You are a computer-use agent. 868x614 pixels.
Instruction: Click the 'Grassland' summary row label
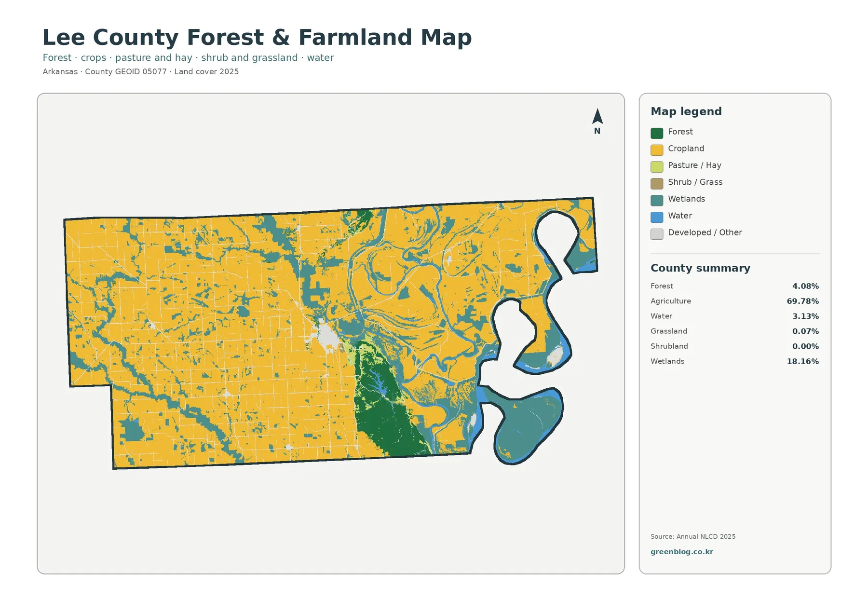pos(669,331)
